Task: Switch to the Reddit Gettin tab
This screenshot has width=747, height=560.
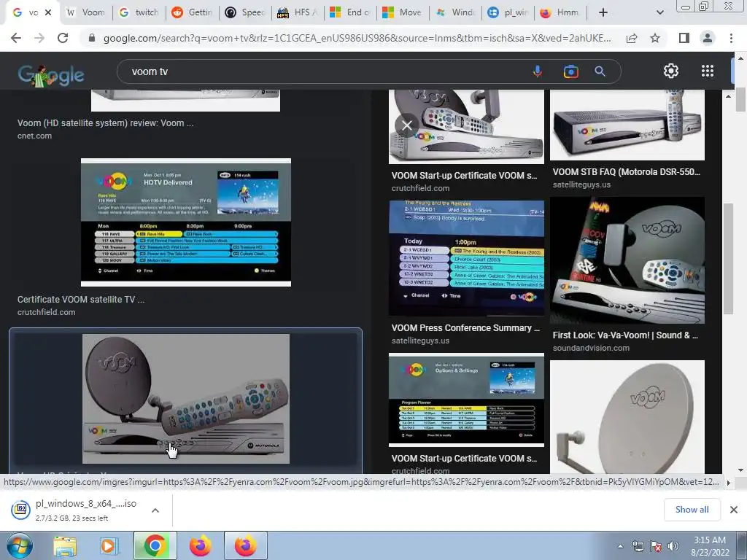Action: [x=193, y=12]
